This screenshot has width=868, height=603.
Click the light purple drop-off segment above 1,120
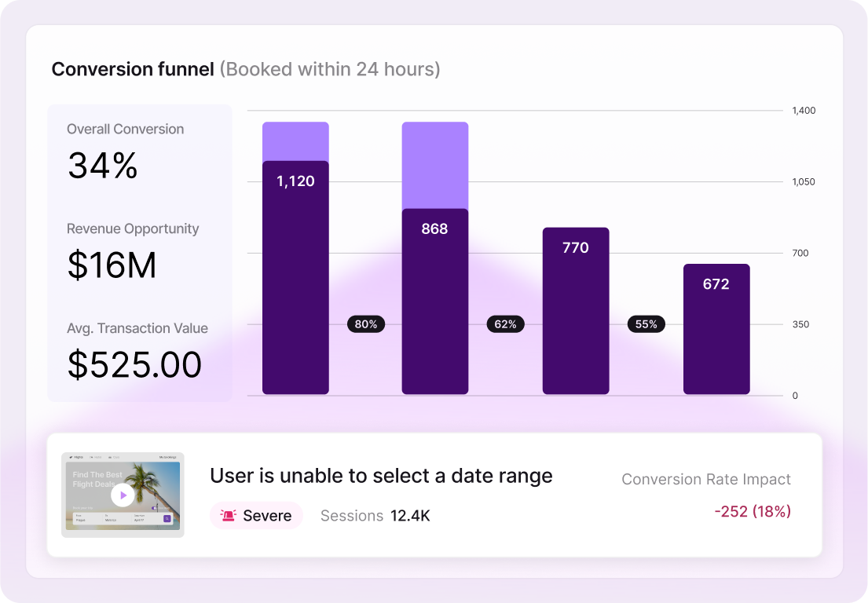pos(295,141)
